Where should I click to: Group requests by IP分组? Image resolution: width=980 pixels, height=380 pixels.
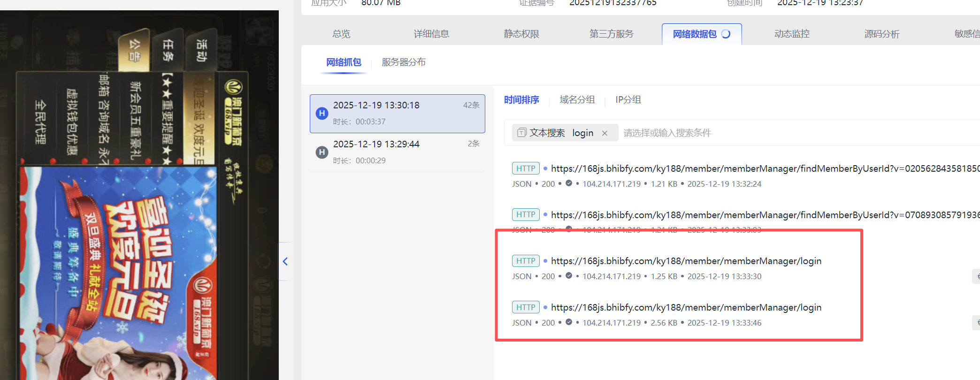[x=628, y=100]
